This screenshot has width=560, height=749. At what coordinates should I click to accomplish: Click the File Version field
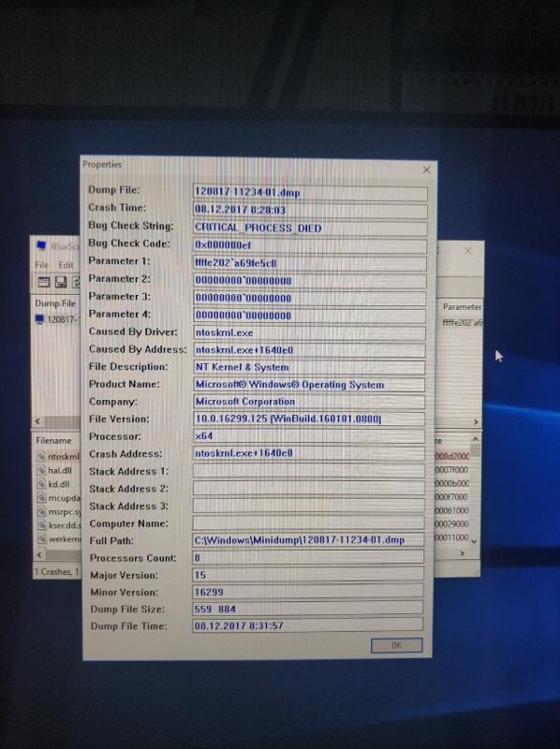pos(309,419)
